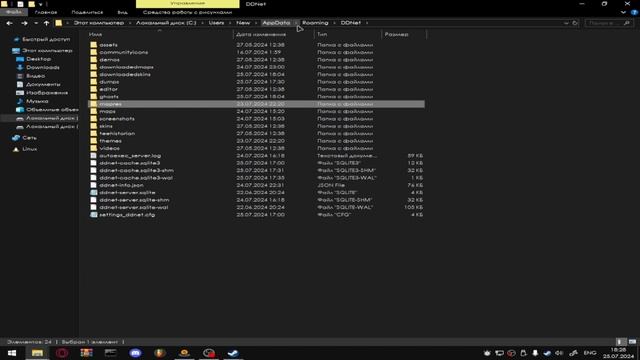Select Этот компьютер in the navigation pane

[x=47, y=51]
